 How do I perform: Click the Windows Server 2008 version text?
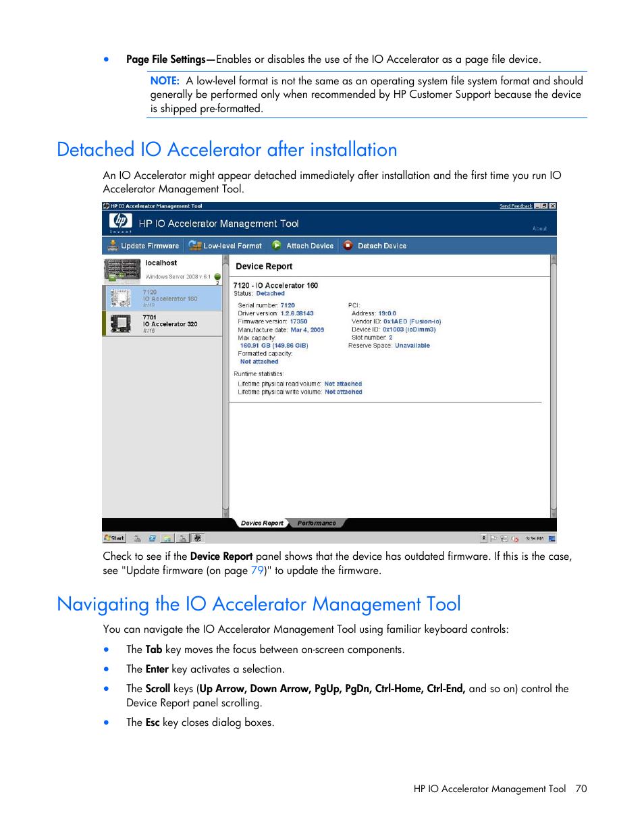click(x=178, y=277)
